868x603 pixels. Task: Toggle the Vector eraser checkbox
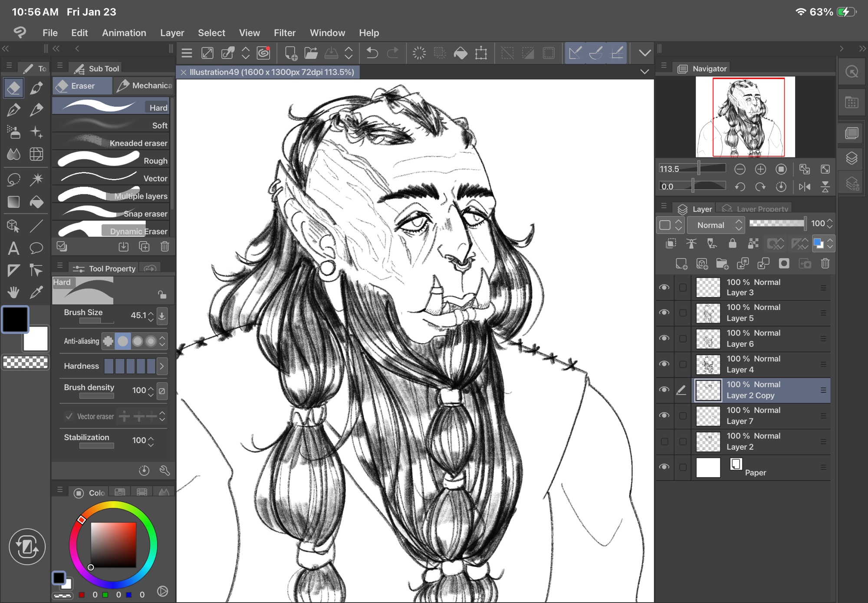click(69, 416)
